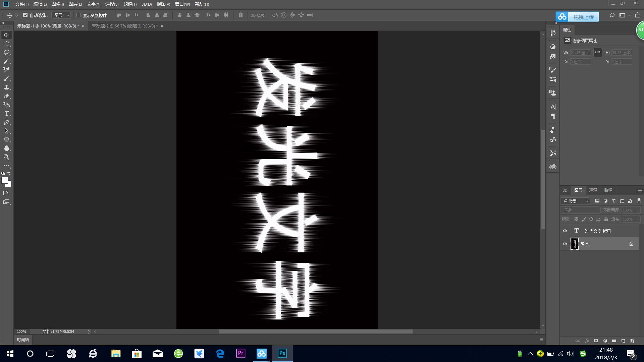Switch to the 通道 panel tab
The width and height of the screenshot is (644, 362).
pyautogui.click(x=593, y=190)
